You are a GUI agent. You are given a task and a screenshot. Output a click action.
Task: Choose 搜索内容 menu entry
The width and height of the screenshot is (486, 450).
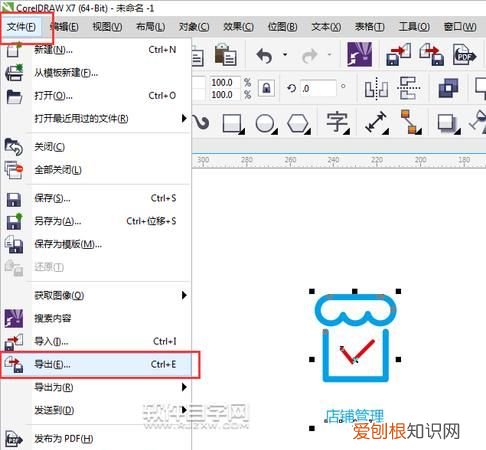click(x=97, y=318)
